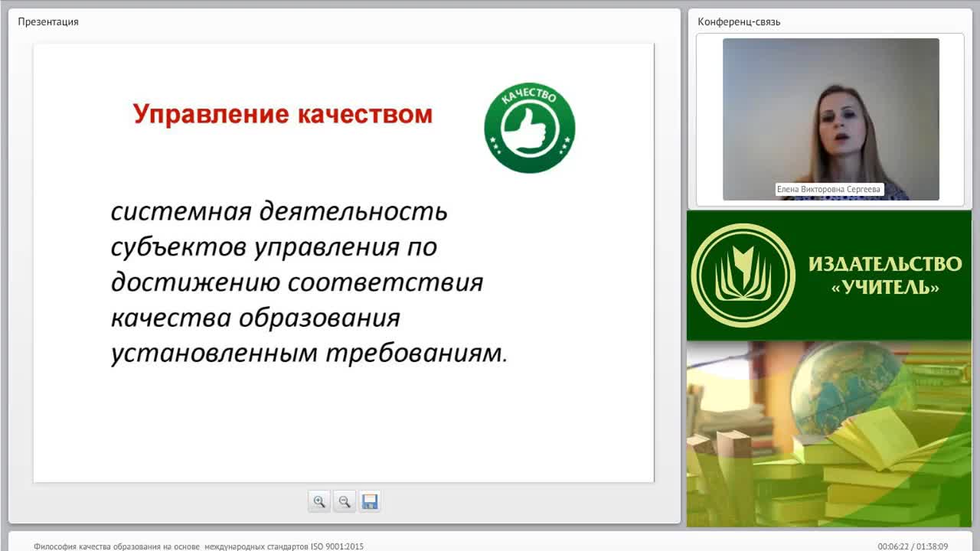The height and width of the screenshot is (551, 980).
Task: Click the books and globe image
Action: (x=828, y=434)
